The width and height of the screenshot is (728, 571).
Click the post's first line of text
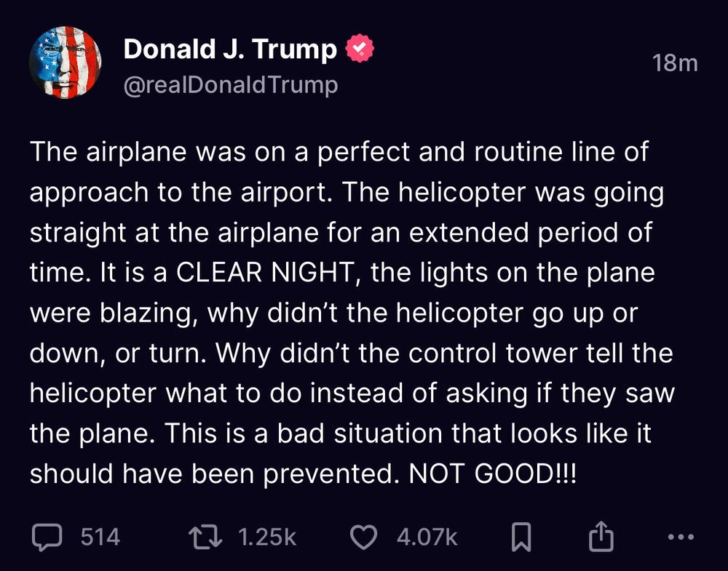pos(339,153)
